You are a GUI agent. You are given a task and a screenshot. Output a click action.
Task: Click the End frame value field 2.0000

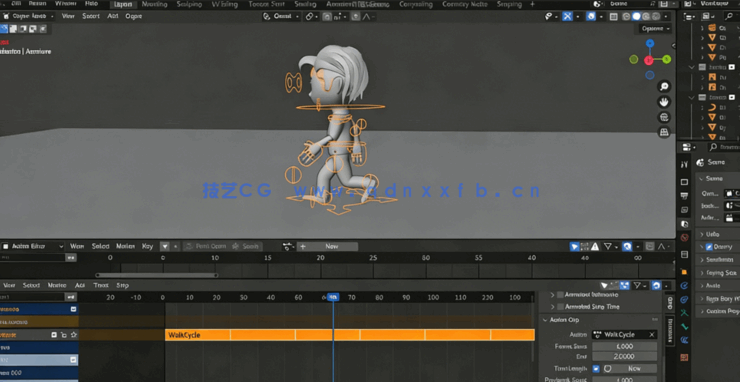(624, 357)
